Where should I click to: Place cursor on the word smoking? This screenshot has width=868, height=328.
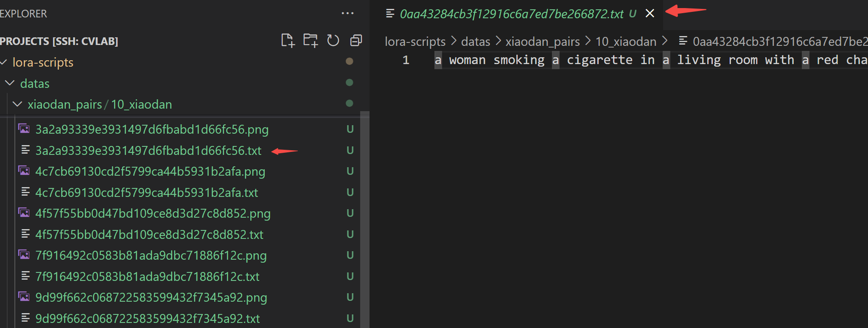coord(519,60)
